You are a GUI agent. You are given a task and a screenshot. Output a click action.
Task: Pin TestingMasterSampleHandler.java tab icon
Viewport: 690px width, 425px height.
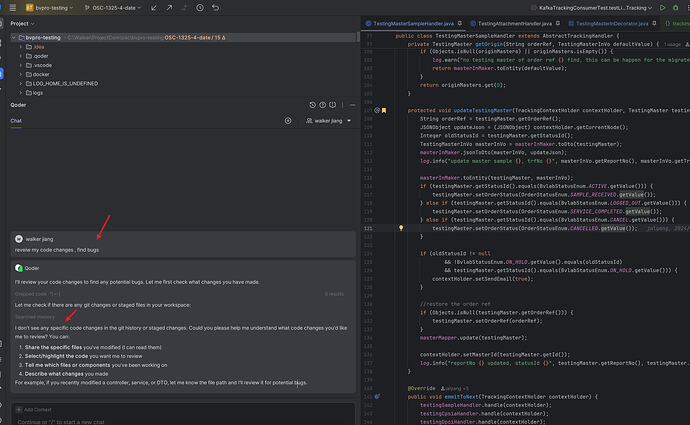click(x=460, y=23)
